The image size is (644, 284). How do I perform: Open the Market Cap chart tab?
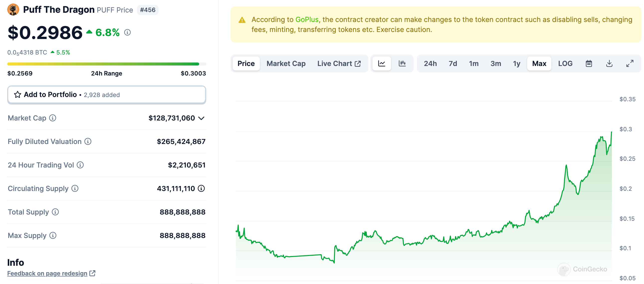pos(286,63)
